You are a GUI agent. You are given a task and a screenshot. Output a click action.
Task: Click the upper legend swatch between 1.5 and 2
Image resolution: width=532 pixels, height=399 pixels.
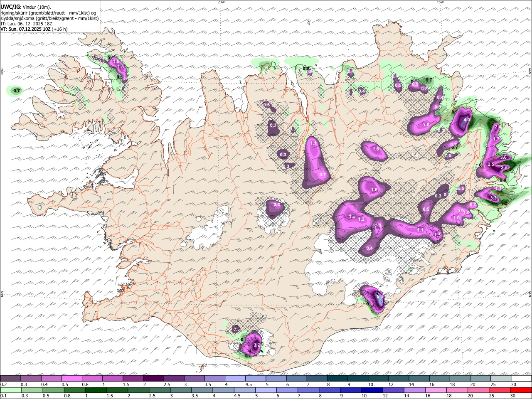133,378
